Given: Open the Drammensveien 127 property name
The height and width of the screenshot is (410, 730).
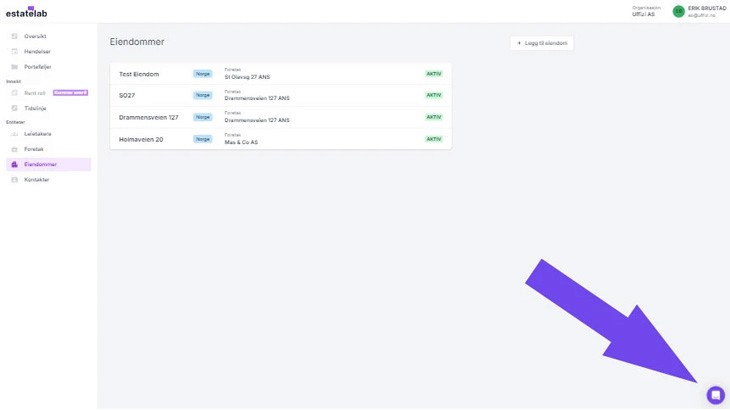Looking at the screenshot, I should pos(149,118).
